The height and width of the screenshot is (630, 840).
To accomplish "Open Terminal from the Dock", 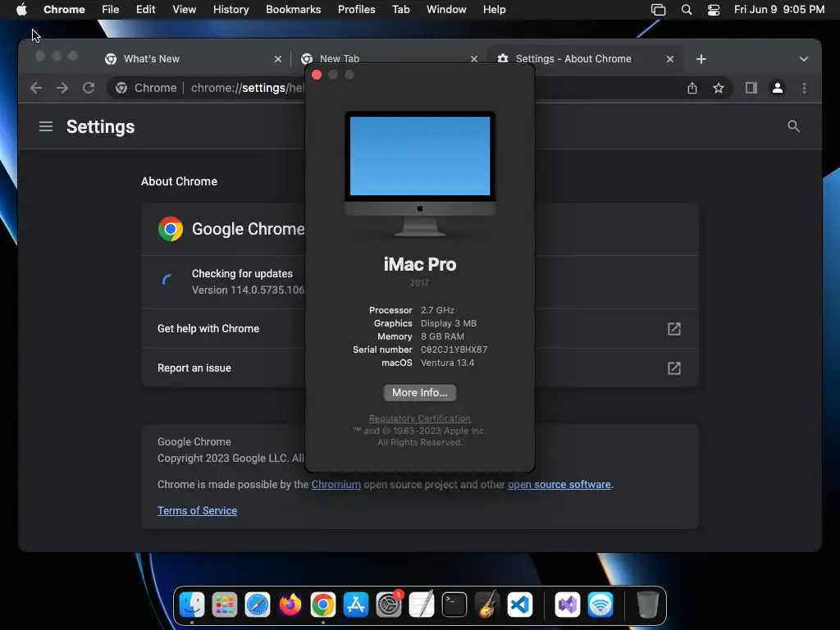I will [x=454, y=605].
